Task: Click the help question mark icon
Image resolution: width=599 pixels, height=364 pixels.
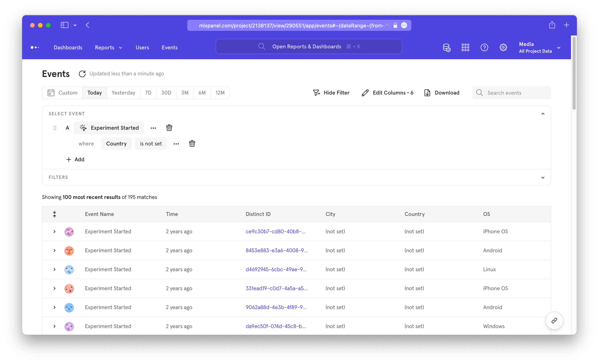Action: [x=484, y=47]
